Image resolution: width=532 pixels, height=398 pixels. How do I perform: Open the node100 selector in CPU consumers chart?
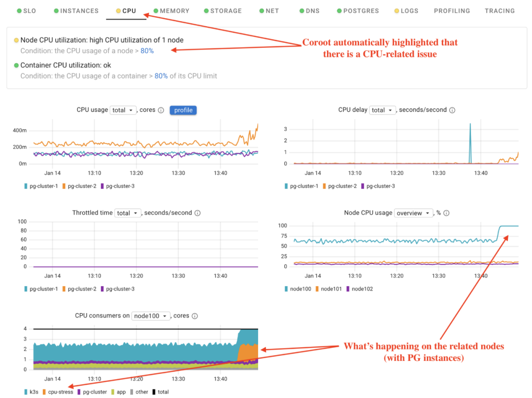[x=151, y=316]
